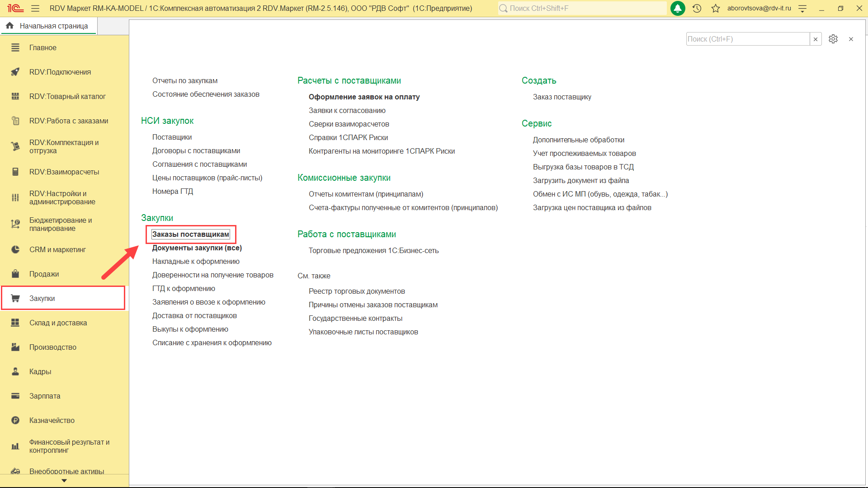Screen dimensions: 868x488
Task: Close the function menu panel
Action: [851, 39]
